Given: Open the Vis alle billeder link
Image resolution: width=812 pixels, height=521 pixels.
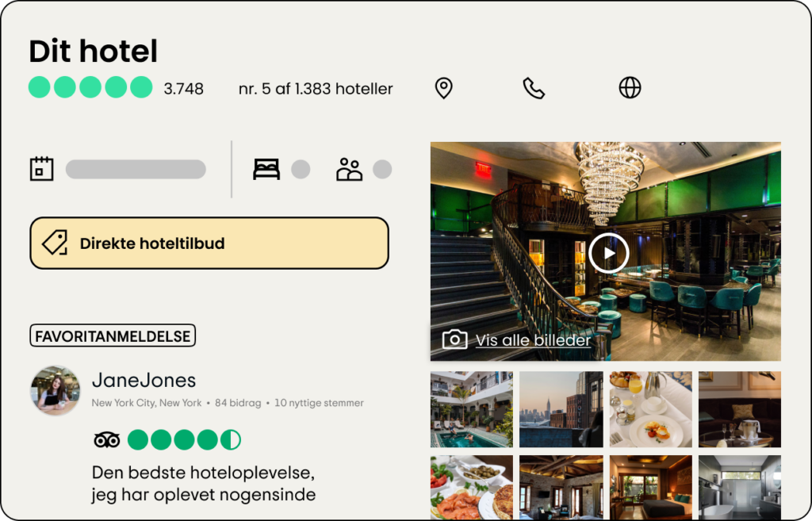Looking at the screenshot, I should 533,340.
